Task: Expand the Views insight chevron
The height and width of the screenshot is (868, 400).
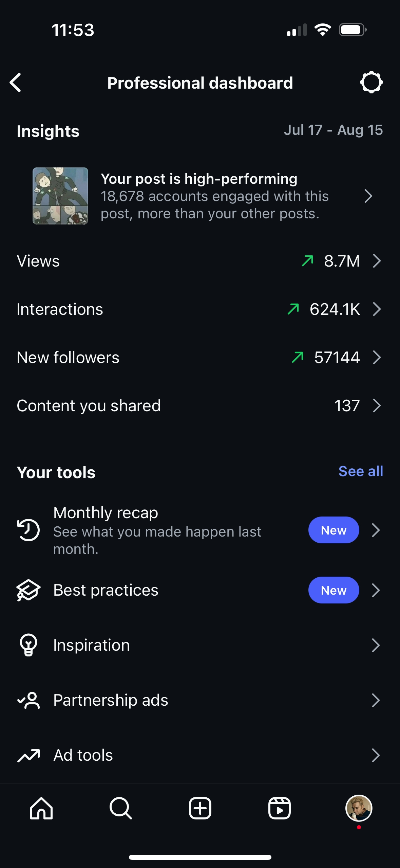Action: (377, 261)
